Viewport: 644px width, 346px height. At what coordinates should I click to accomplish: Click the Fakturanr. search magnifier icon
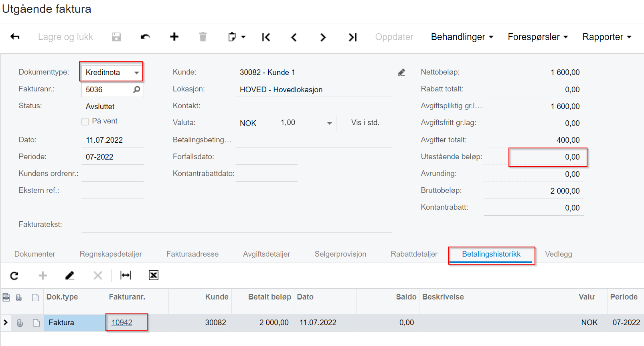click(x=137, y=89)
